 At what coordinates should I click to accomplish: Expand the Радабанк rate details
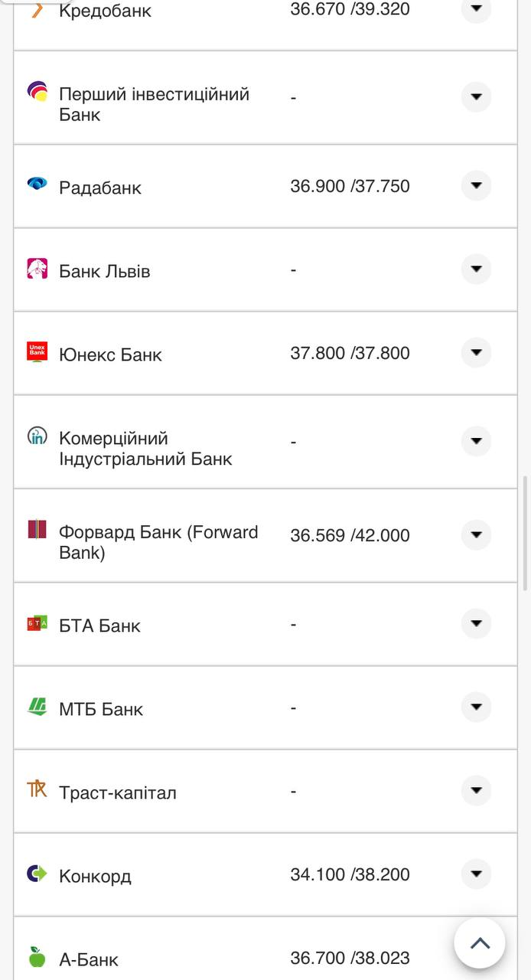point(476,185)
